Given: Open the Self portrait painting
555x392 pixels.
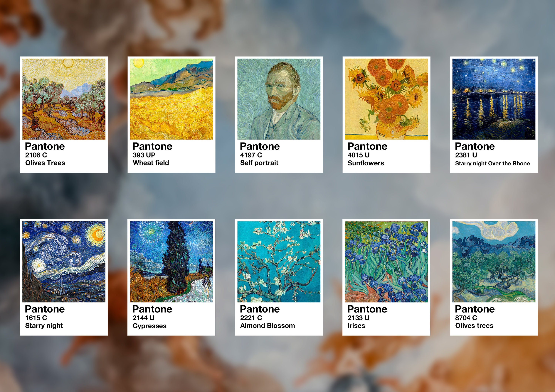Looking at the screenshot, I should tap(279, 99).
